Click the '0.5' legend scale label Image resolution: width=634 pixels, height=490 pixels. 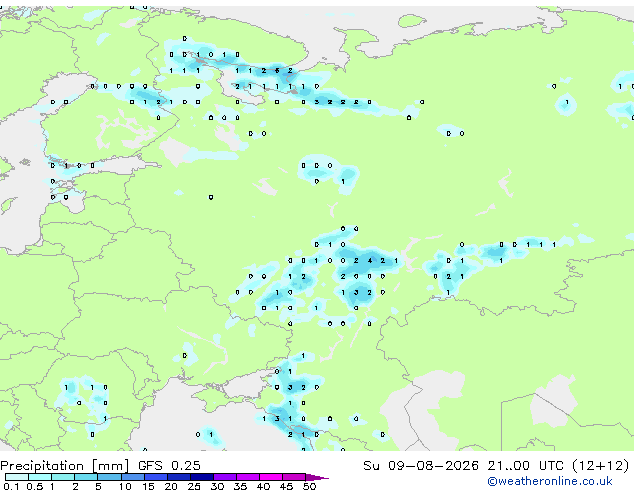coord(35,486)
